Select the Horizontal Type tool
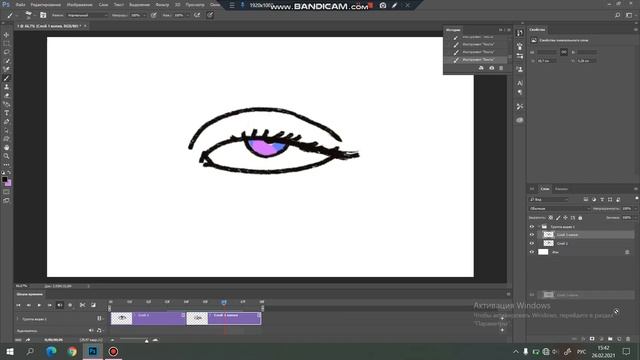Viewport: 640px width, 360px height. pyautogui.click(x=7, y=113)
